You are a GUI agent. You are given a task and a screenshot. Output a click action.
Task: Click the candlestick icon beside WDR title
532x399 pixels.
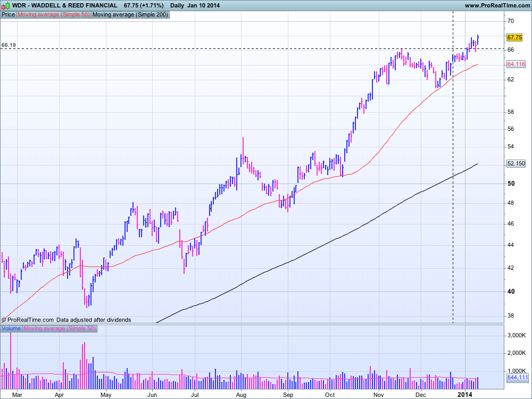point(5,5)
